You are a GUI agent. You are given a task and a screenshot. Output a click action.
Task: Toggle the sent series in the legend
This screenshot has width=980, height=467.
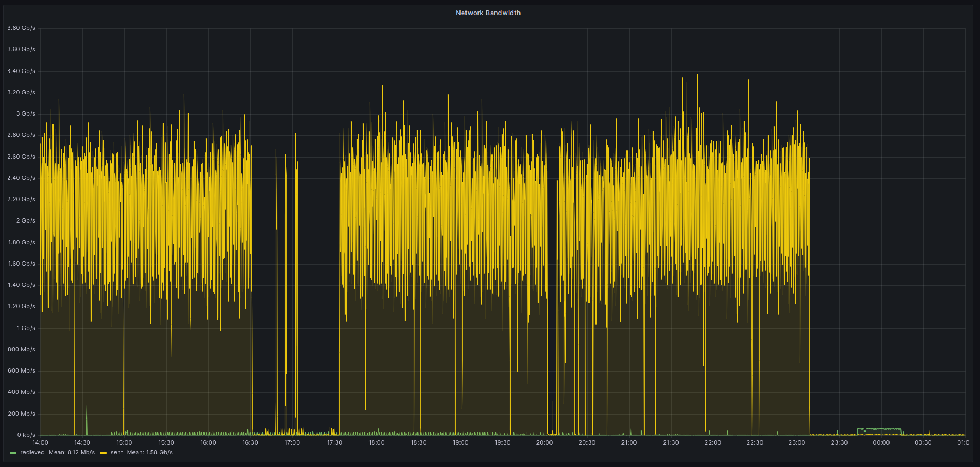[117, 453]
